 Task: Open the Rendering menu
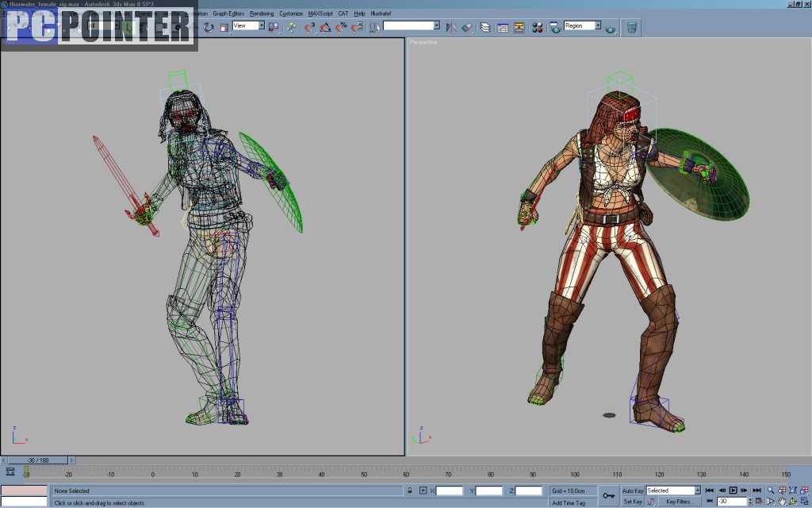pyautogui.click(x=261, y=13)
